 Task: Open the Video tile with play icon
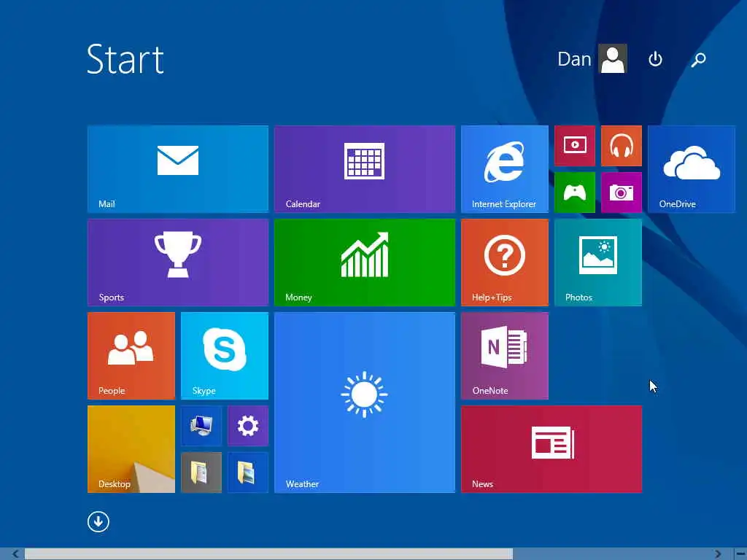[x=575, y=146]
